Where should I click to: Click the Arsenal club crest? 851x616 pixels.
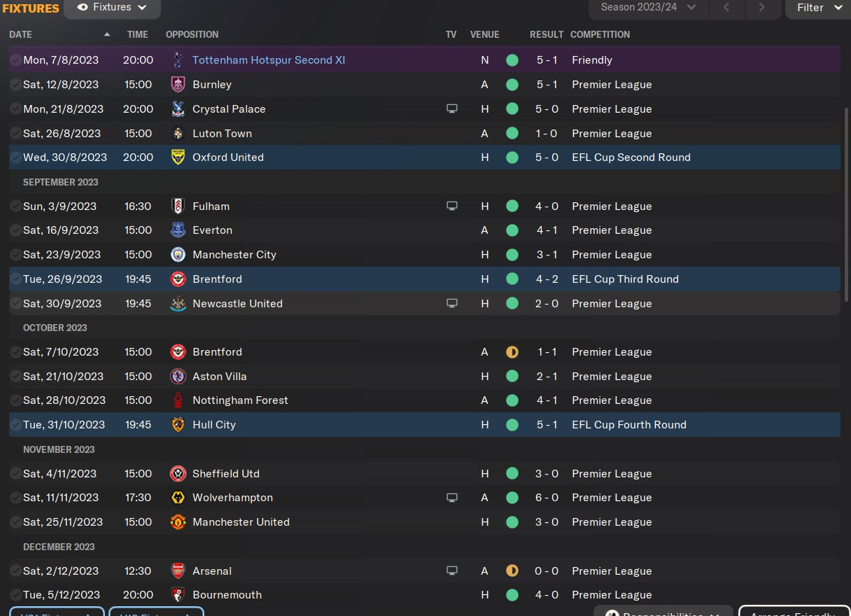pos(178,571)
